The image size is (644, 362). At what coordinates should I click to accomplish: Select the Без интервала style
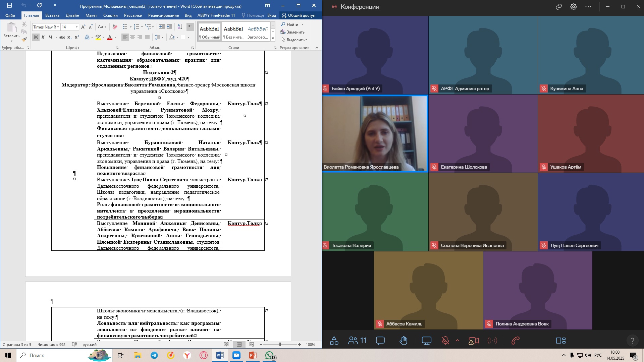pos(234,32)
